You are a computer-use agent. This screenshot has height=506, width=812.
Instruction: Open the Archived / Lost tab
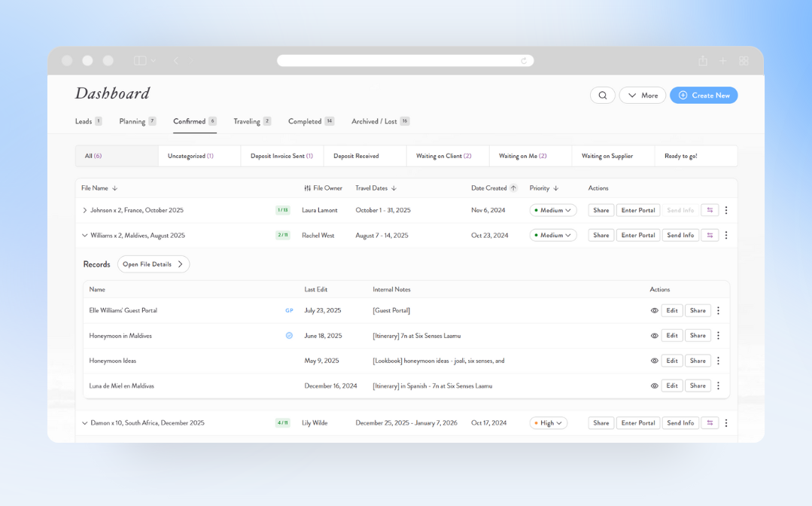(380, 121)
